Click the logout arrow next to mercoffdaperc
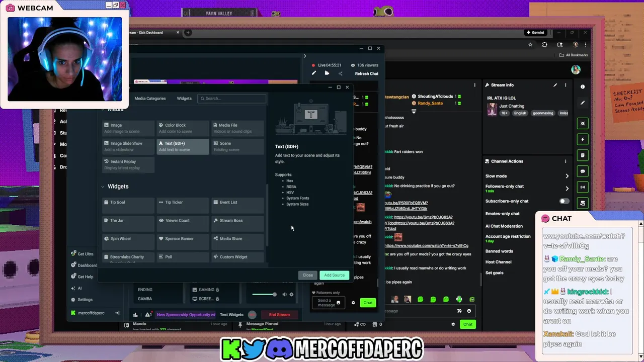The height and width of the screenshot is (362, 644). click(117, 313)
